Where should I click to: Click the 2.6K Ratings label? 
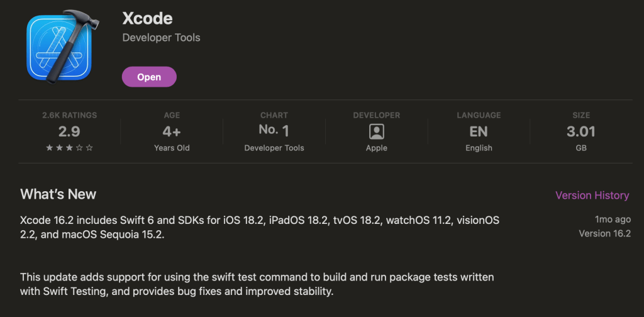[x=69, y=115]
